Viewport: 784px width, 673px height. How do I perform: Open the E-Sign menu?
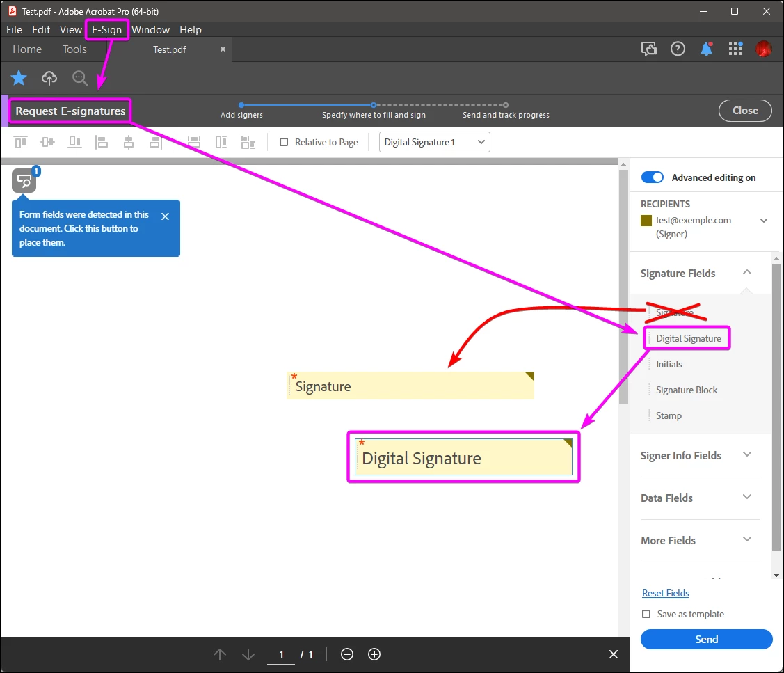pyautogui.click(x=107, y=30)
